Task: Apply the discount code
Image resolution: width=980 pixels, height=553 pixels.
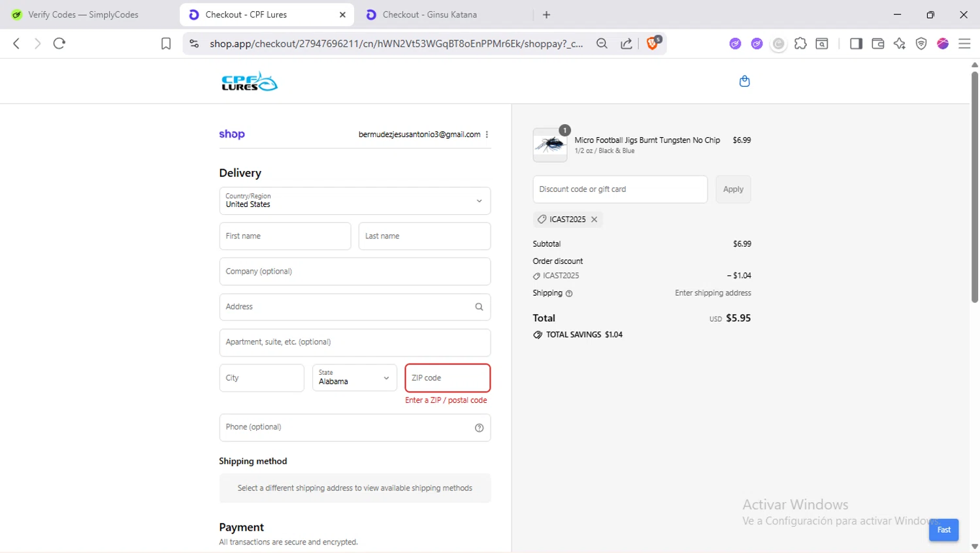Action: 733,189
